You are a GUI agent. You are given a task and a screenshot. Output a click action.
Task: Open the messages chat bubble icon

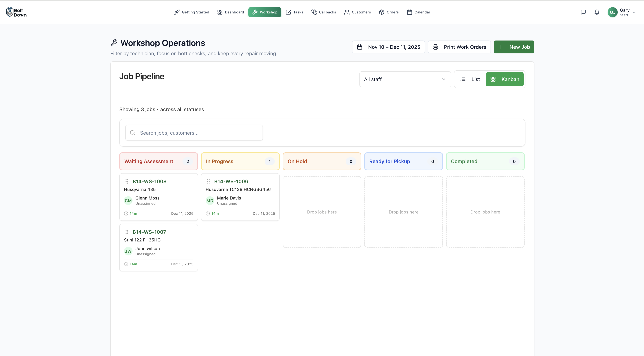pyautogui.click(x=583, y=12)
